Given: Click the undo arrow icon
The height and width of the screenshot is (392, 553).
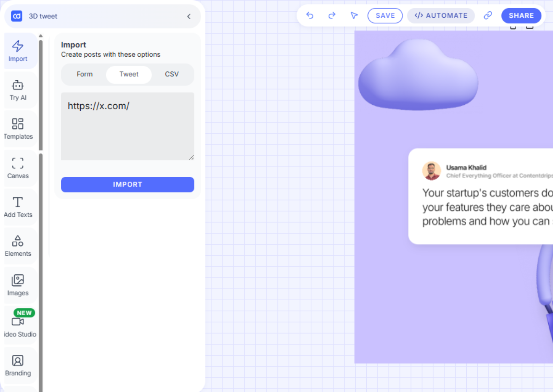Looking at the screenshot, I should point(310,15).
